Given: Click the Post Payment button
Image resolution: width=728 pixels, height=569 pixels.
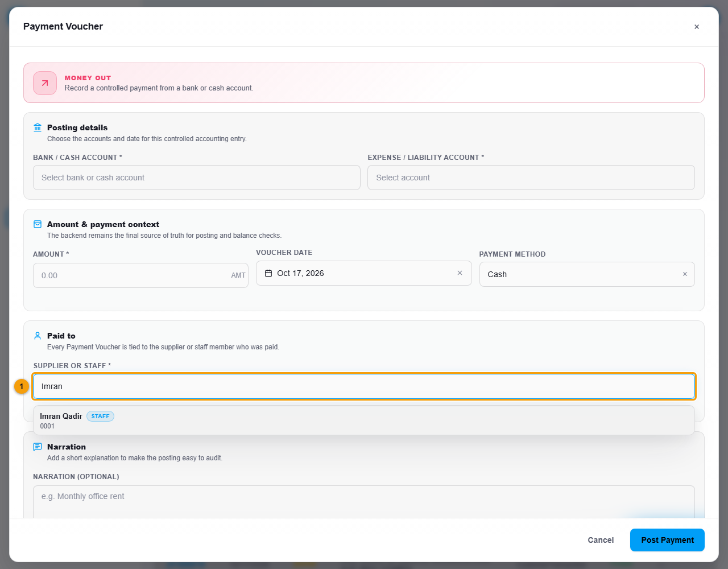Looking at the screenshot, I should click(667, 540).
